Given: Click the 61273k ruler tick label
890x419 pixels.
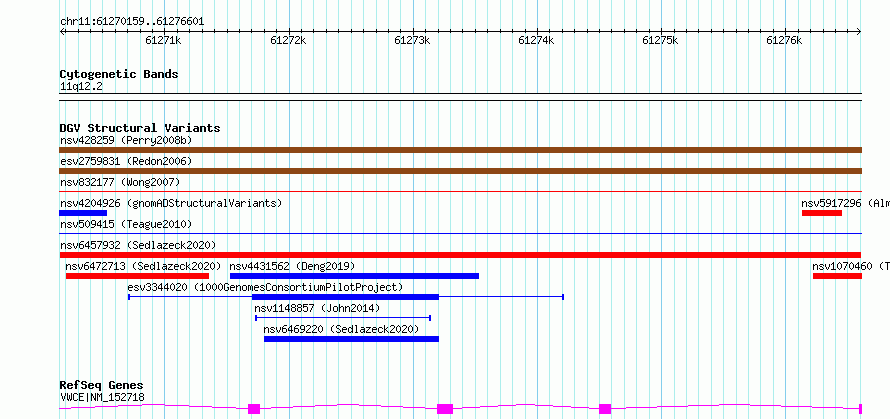Looking at the screenshot, I should [x=413, y=40].
